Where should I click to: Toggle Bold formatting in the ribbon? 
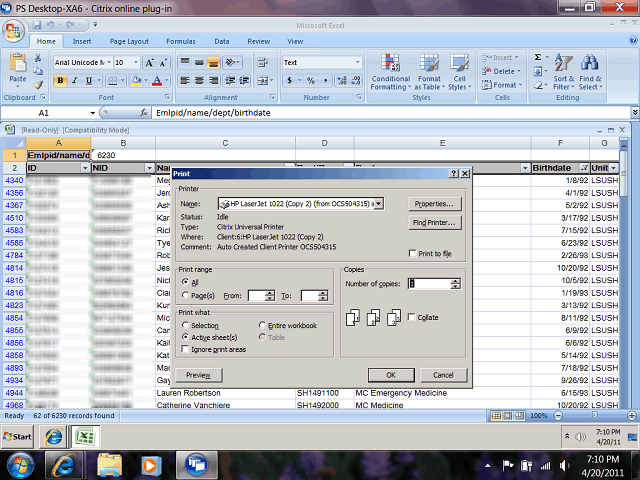(x=60, y=81)
